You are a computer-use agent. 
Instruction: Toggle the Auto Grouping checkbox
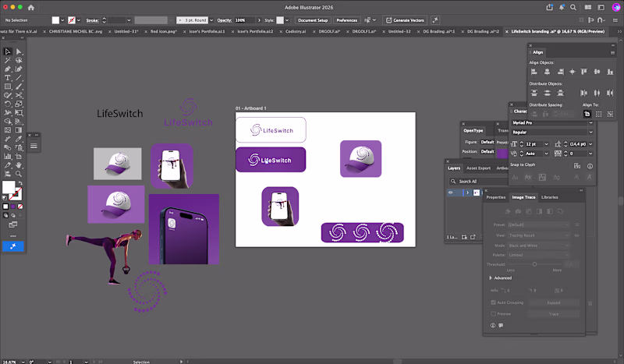[x=494, y=302]
